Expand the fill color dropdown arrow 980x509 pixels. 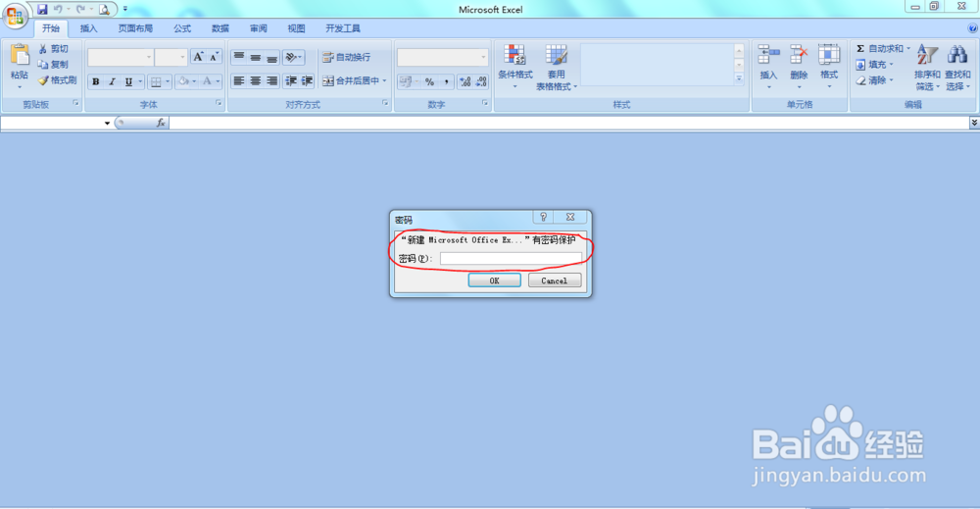[194, 81]
